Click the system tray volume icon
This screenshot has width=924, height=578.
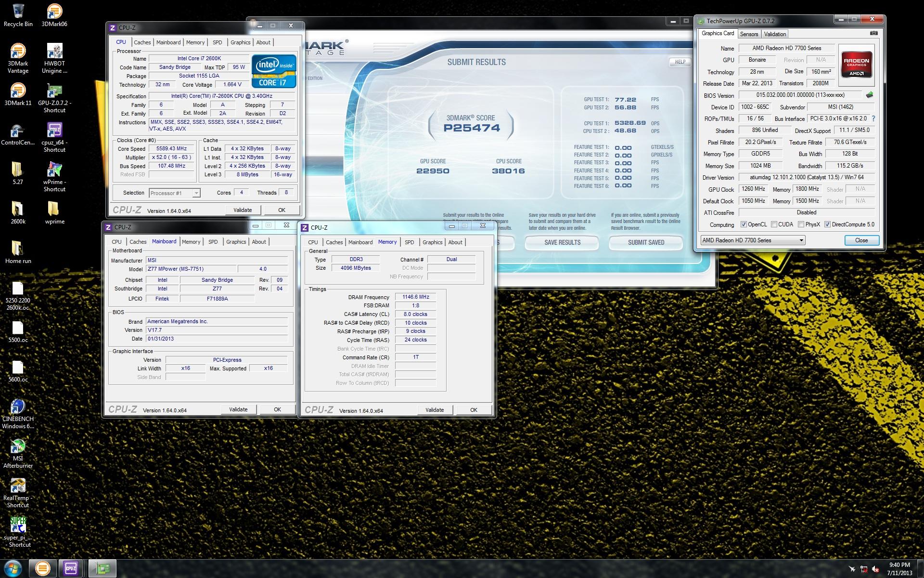point(876,569)
